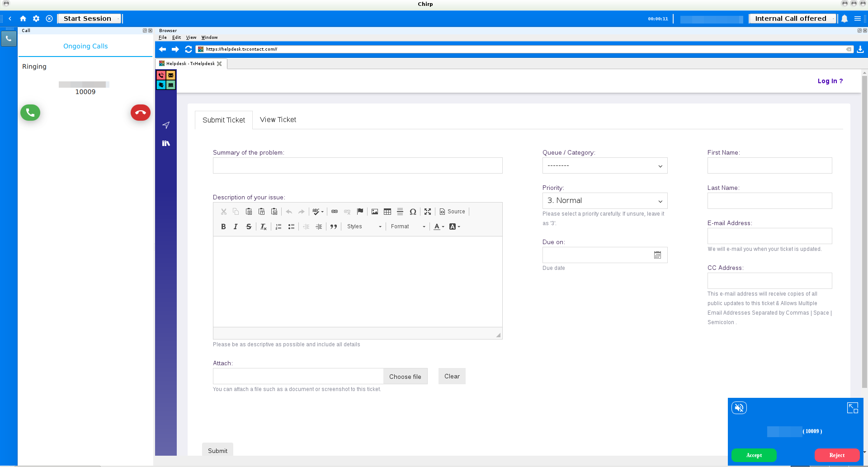Click Remove Format icon
Screen dimensions: 868x467
click(264, 226)
